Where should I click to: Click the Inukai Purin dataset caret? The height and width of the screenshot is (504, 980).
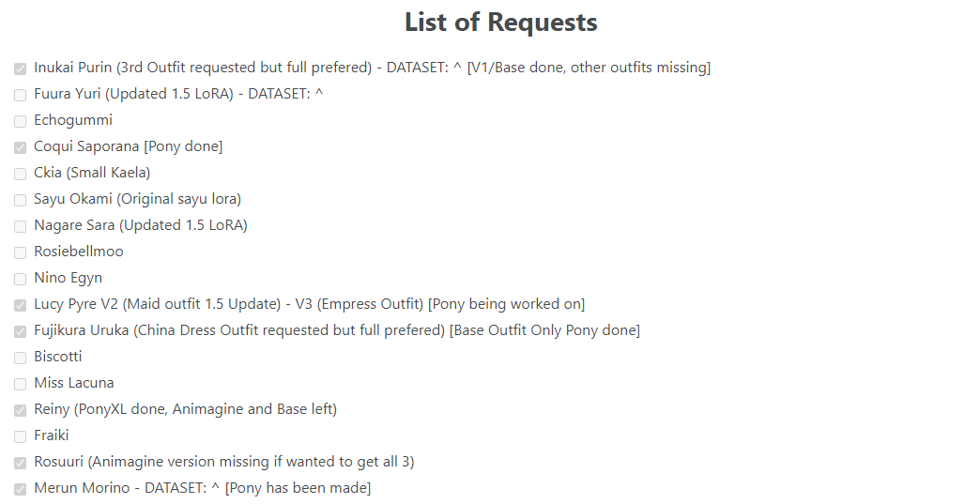coord(457,67)
